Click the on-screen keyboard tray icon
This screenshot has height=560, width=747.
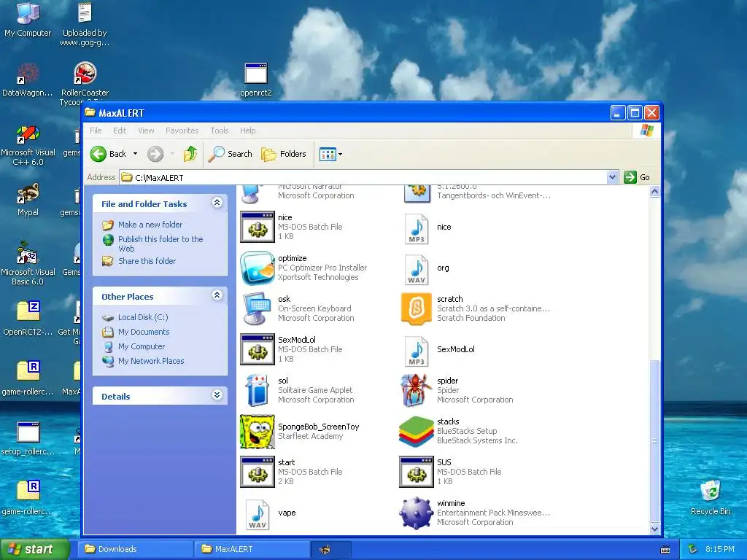pyautogui.click(x=665, y=550)
